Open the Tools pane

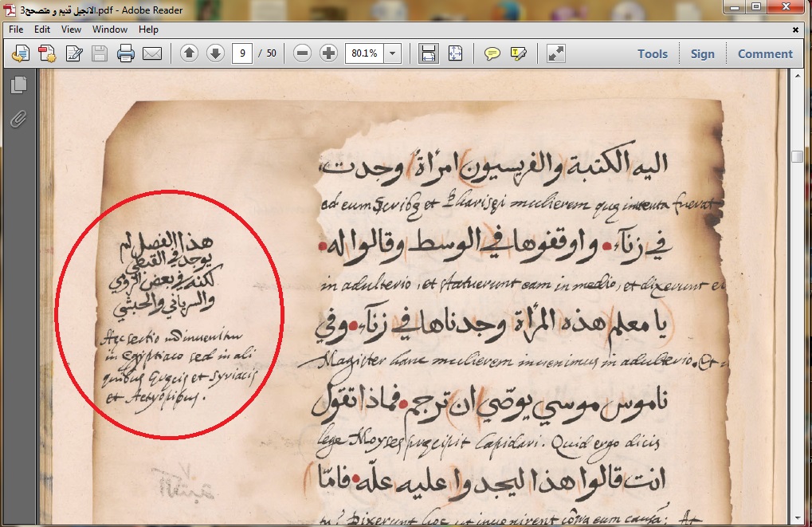point(652,53)
